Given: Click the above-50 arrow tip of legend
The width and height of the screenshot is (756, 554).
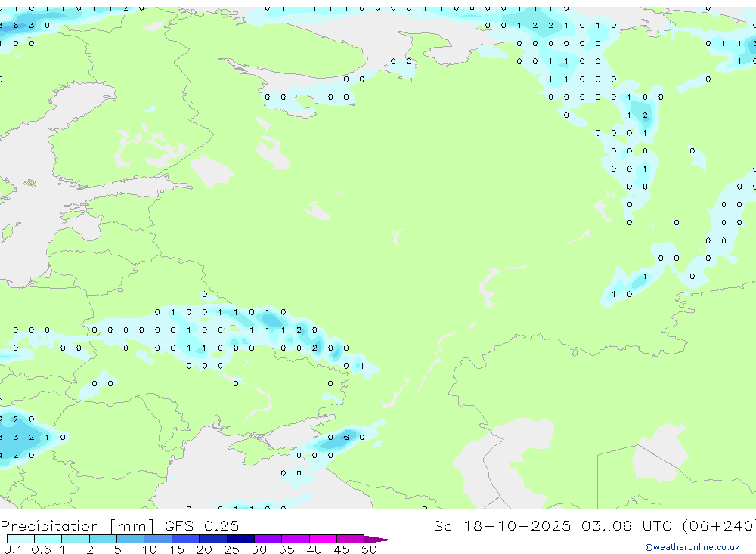Looking at the screenshot, I should pyautogui.click(x=378, y=540).
